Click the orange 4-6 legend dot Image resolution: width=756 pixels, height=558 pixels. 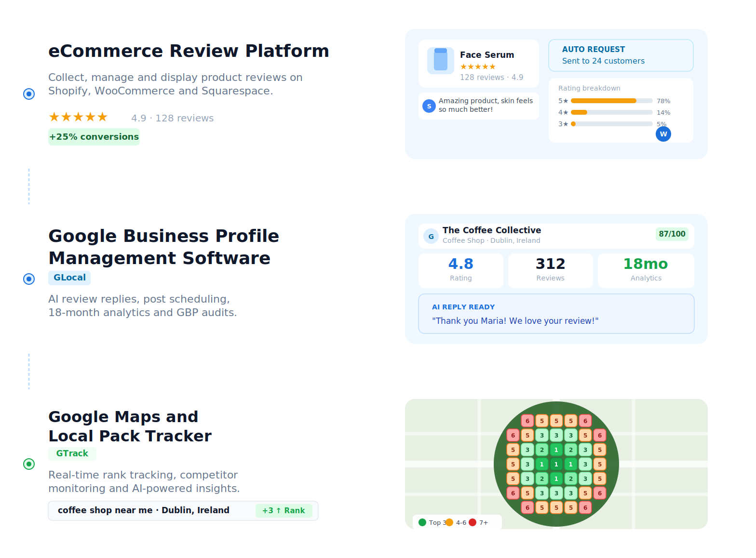point(449,522)
